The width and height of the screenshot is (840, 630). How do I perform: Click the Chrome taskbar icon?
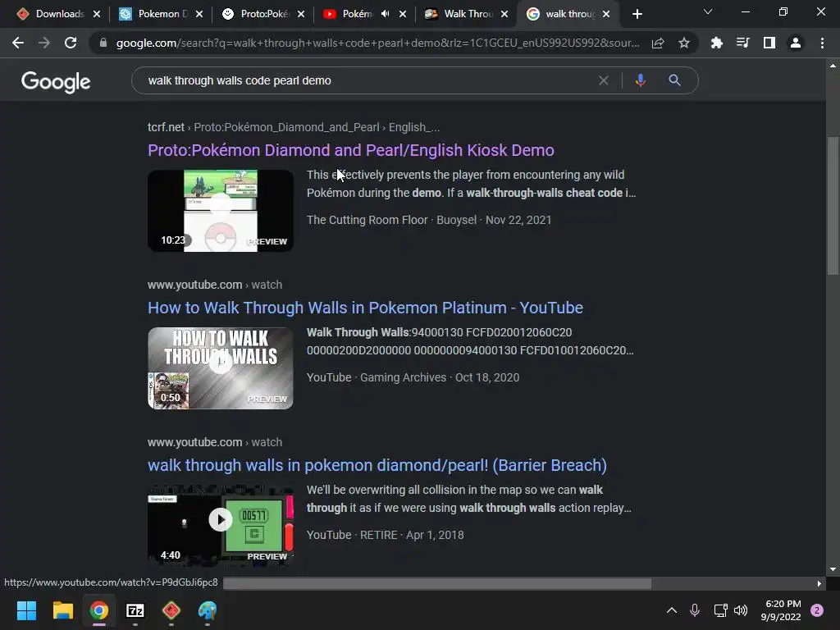[99, 610]
